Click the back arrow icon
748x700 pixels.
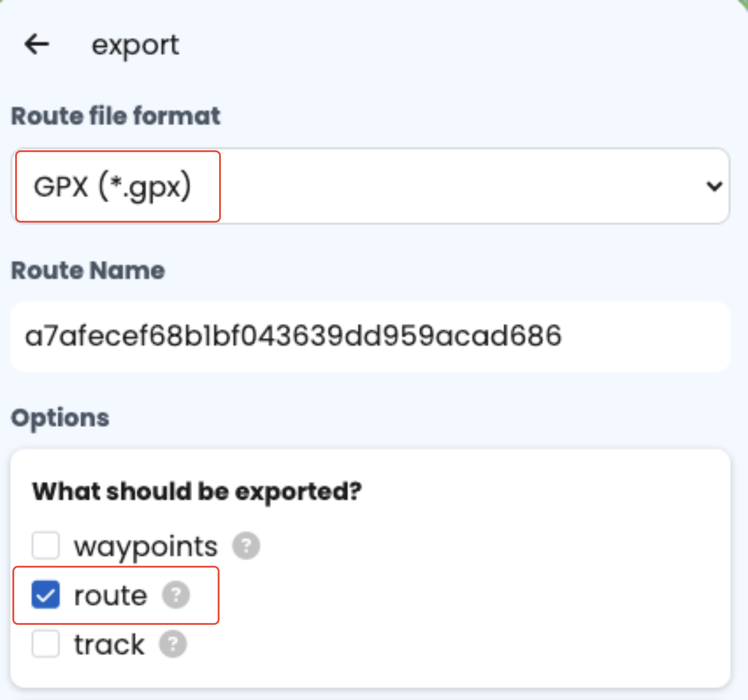pyautogui.click(x=37, y=44)
